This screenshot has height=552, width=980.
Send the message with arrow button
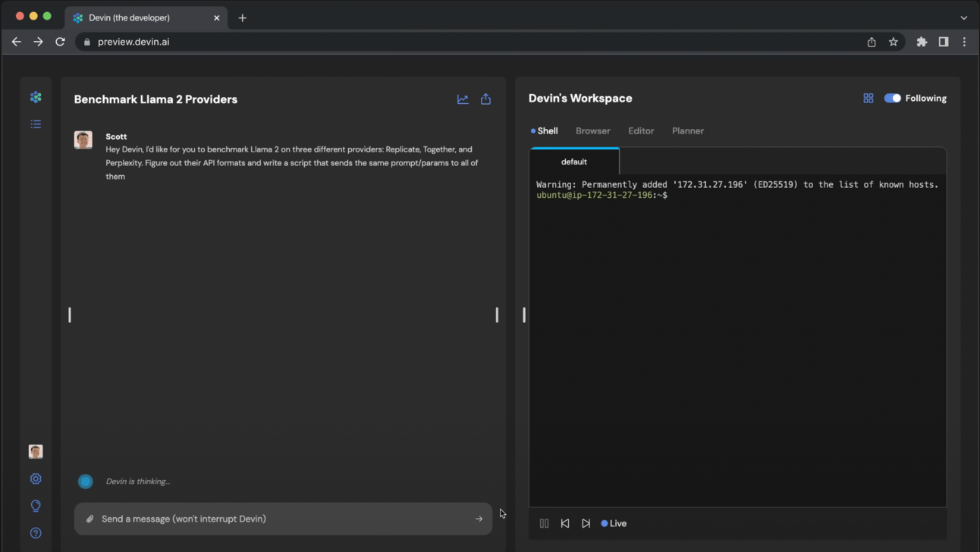pos(479,519)
